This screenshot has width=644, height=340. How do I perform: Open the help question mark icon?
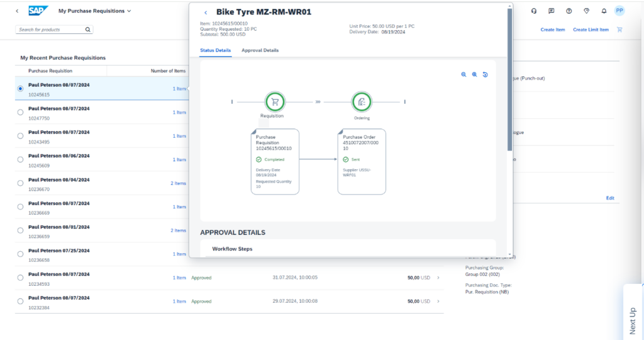click(x=569, y=11)
